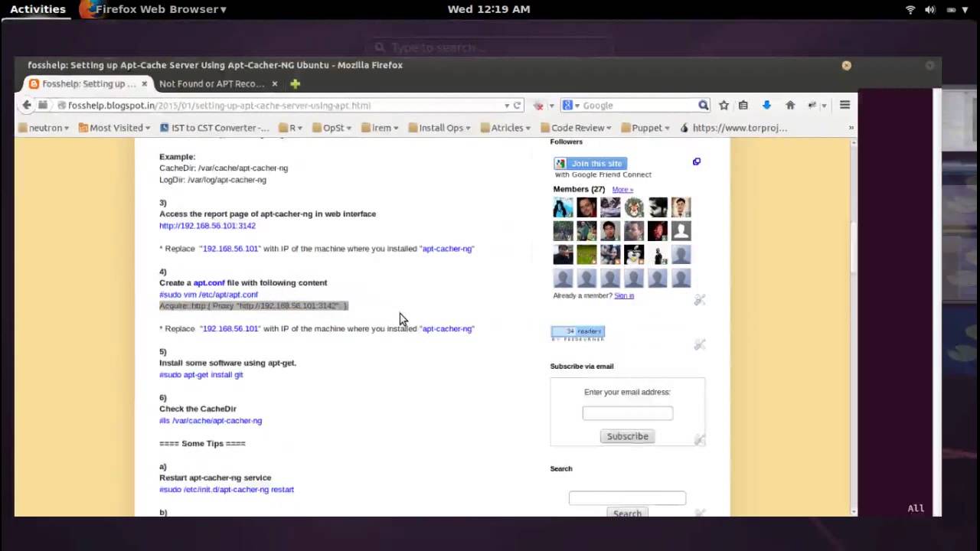Click the Feedburner widget wrench edit icon

(x=700, y=344)
